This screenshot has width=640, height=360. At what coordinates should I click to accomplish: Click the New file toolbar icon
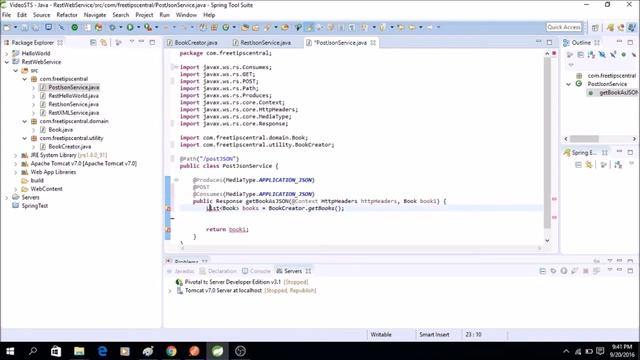click(7, 27)
